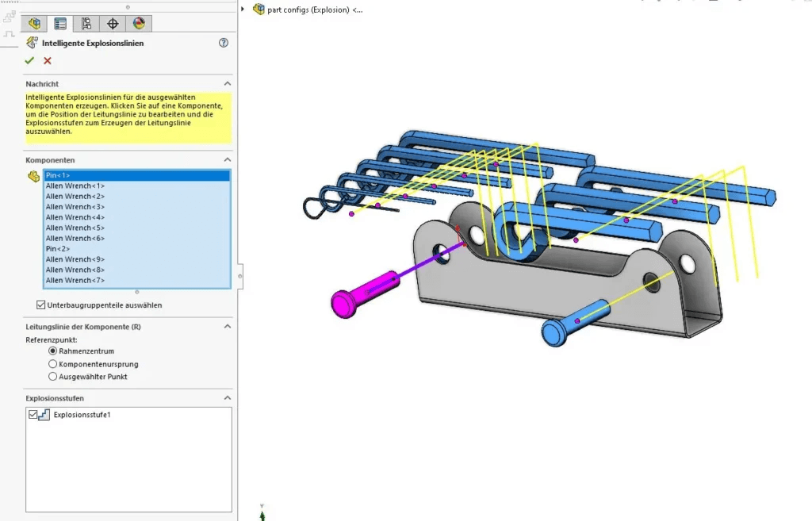The width and height of the screenshot is (812, 521).
Task: Collapse the Komponenten section
Action: click(228, 159)
